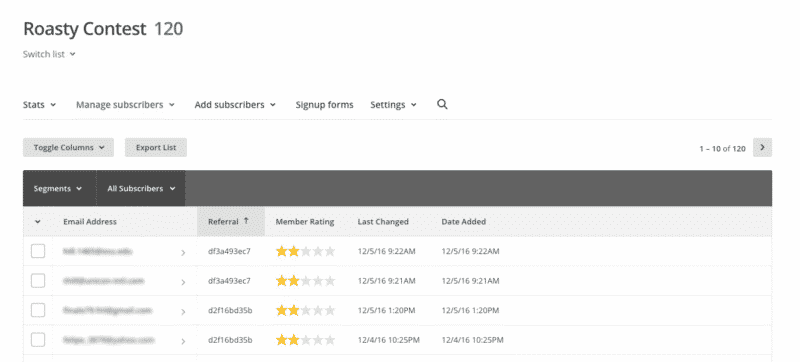Open Toggle Columns dropdown
This screenshot has height=362, width=800.
point(68,147)
